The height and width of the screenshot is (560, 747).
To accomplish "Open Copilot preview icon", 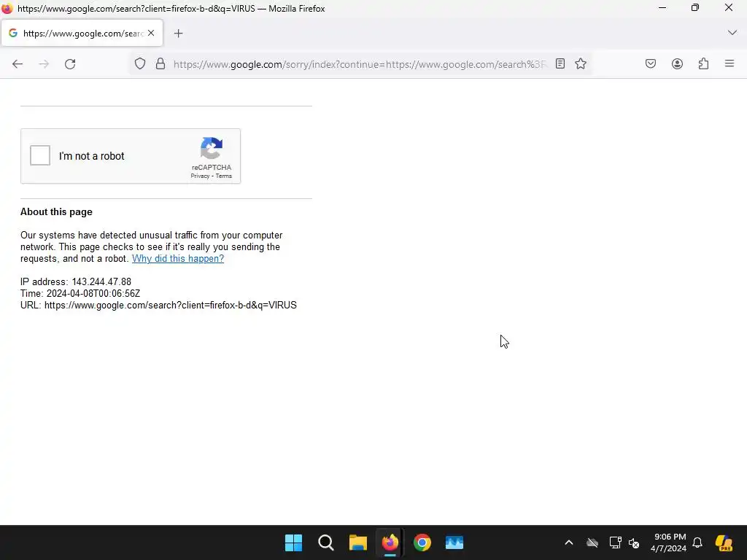I will pos(724,542).
